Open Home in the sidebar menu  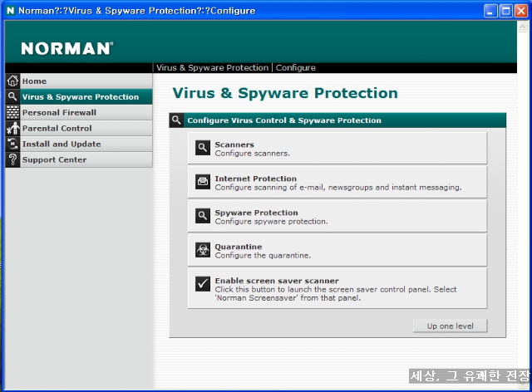pos(79,81)
